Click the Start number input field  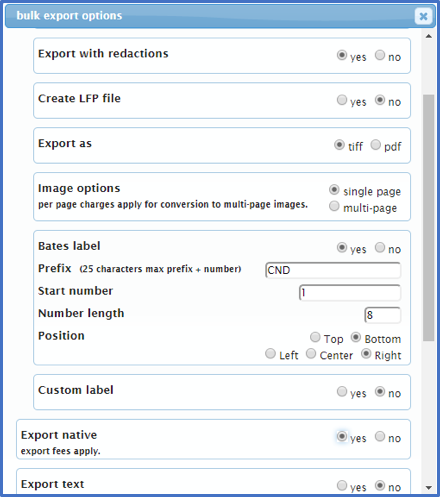(350, 292)
